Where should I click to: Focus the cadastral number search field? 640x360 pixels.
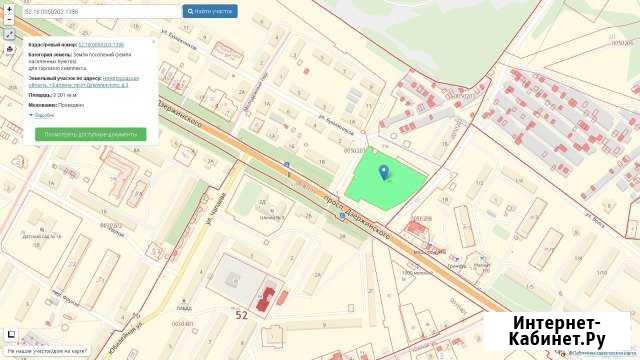102,11
